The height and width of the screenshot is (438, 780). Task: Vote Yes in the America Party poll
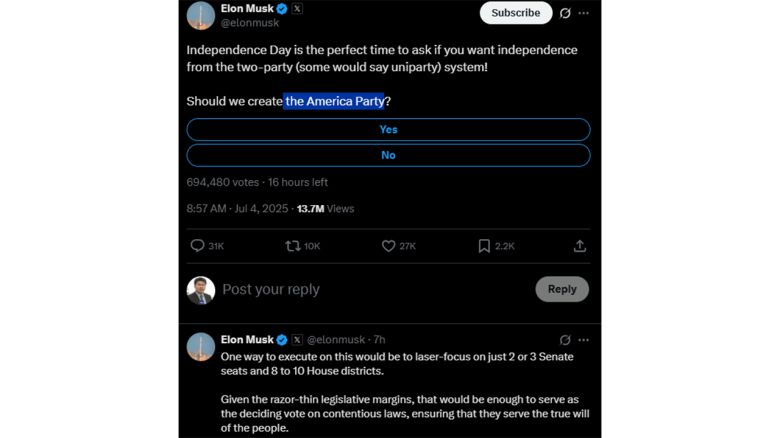(388, 129)
